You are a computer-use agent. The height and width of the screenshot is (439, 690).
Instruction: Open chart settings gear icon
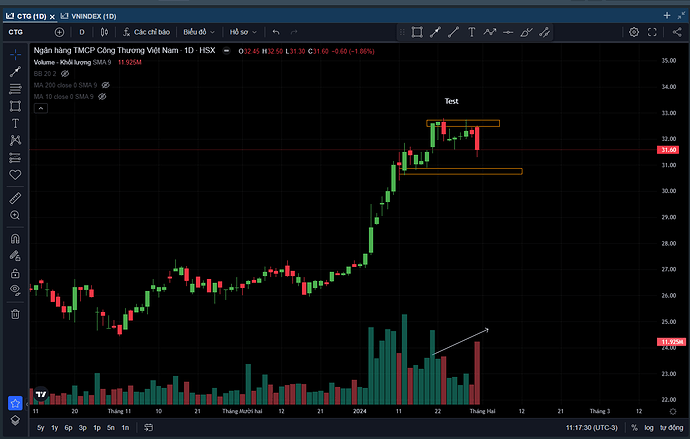point(634,32)
